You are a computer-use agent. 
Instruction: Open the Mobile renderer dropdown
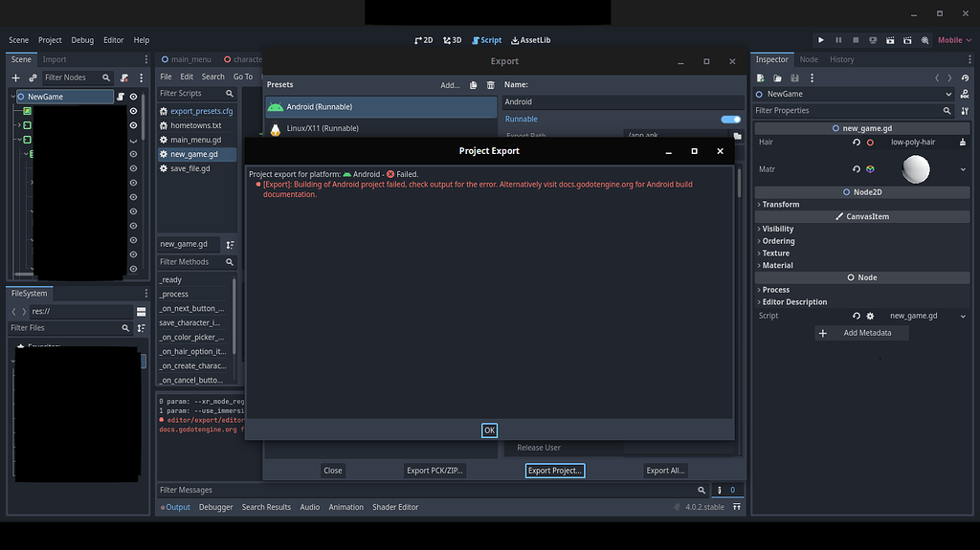pyautogui.click(x=954, y=40)
